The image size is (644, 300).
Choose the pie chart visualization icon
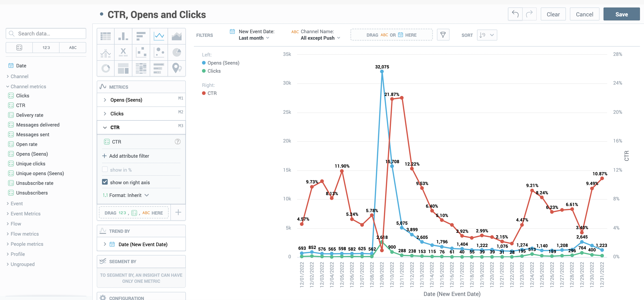click(176, 52)
